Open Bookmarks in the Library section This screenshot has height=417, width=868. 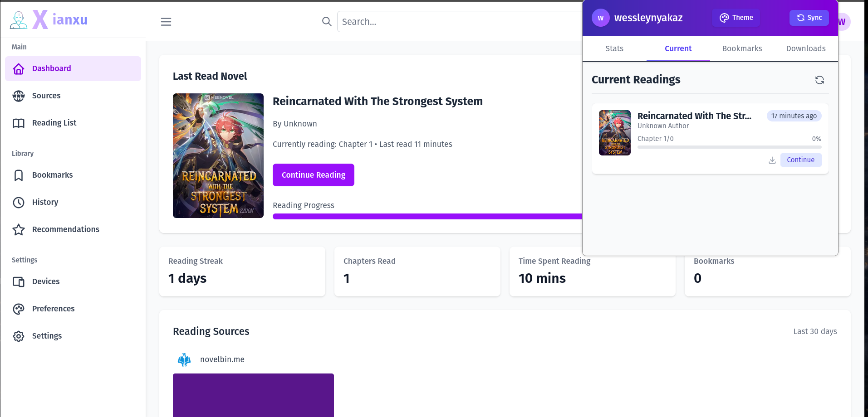73,175
